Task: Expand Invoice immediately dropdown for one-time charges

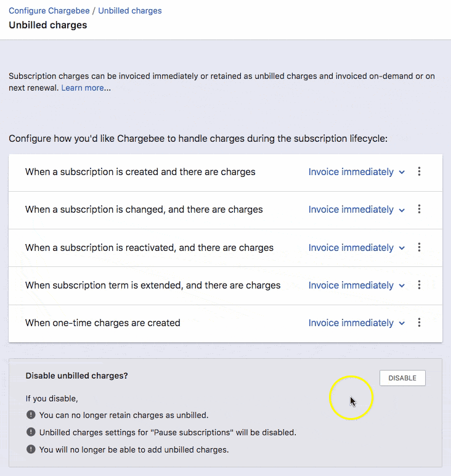Action: click(x=356, y=323)
